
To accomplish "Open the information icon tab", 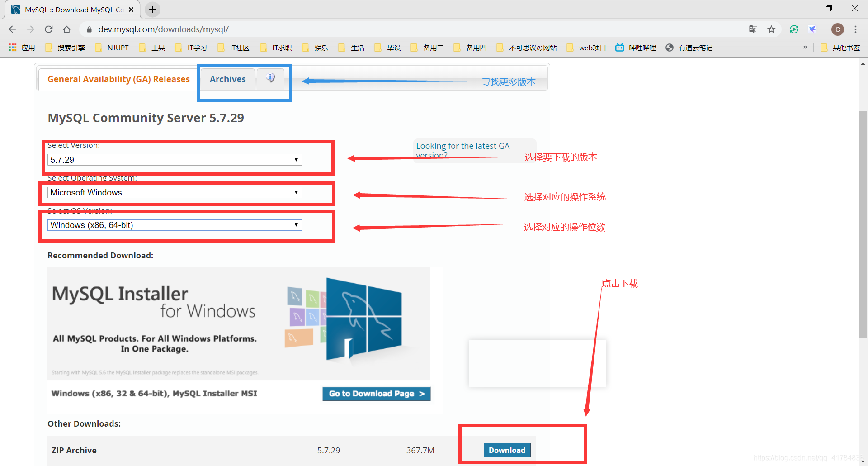I will pyautogui.click(x=270, y=78).
